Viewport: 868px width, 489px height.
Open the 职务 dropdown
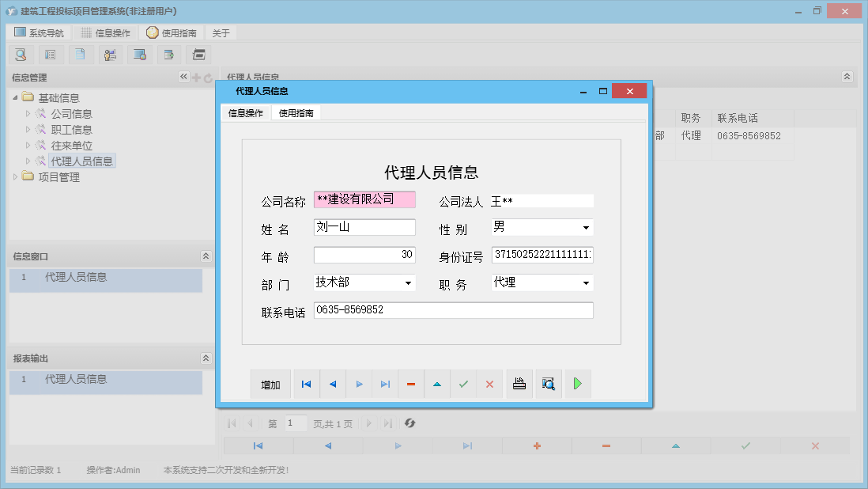[587, 282]
